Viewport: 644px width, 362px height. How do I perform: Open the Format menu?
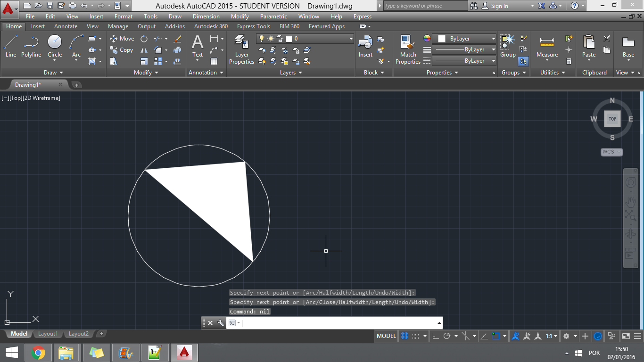tap(123, 16)
